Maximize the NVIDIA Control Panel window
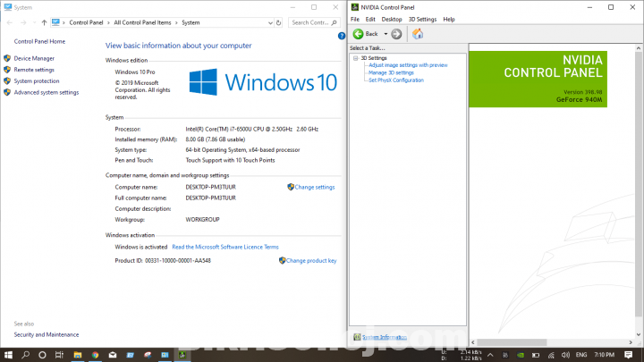Viewport: 644px width, 362px height. pos(611,7)
